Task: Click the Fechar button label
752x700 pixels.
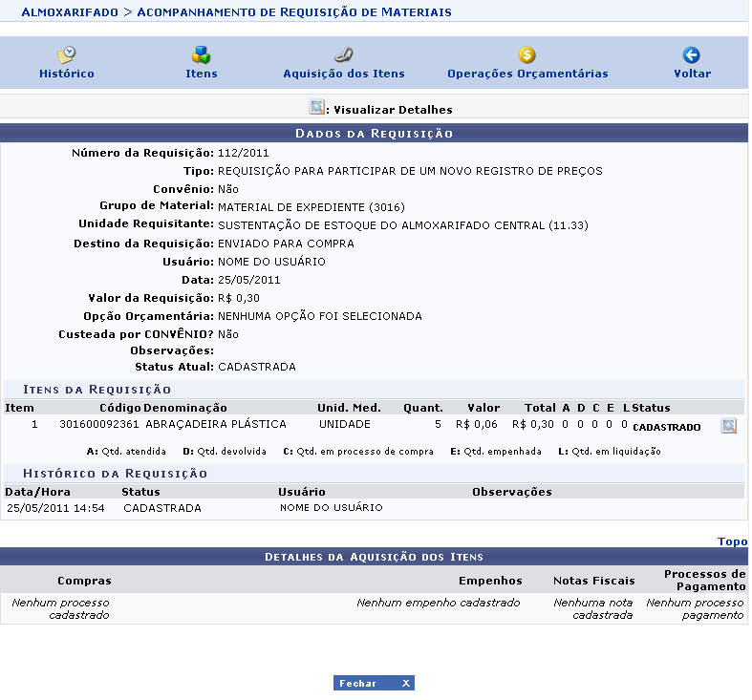Action: [357, 683]
